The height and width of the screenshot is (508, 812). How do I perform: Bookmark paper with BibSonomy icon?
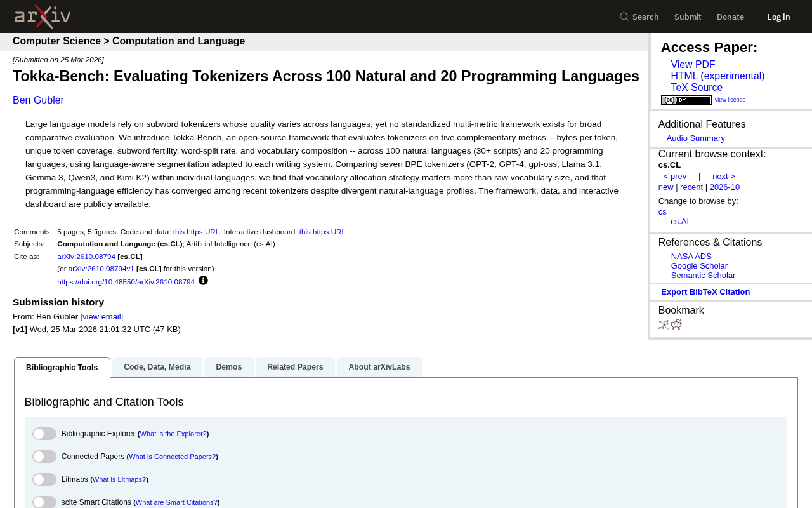point(664,325)
